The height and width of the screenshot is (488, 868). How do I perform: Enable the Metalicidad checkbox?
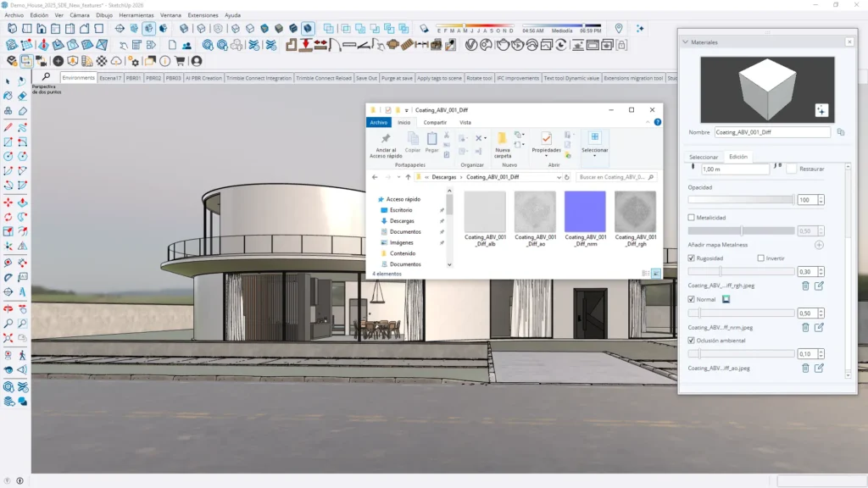pos(692,218)
